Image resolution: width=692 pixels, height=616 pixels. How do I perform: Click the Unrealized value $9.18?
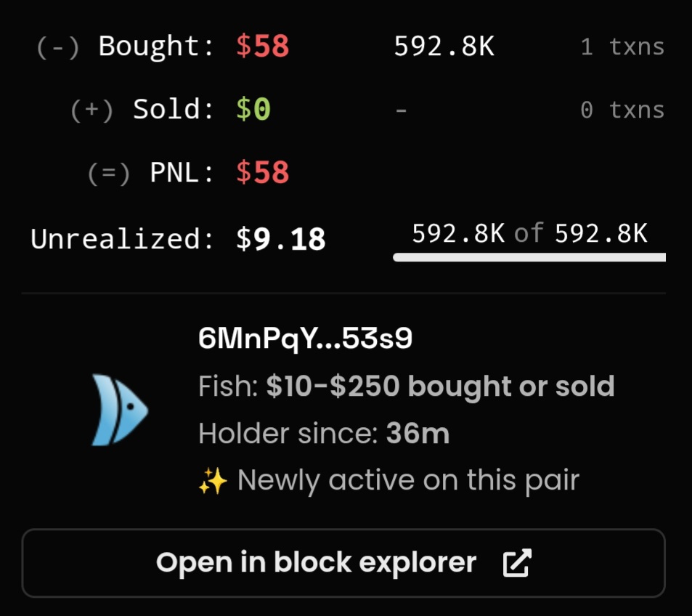pyautogui.click(x=281, y=239)
